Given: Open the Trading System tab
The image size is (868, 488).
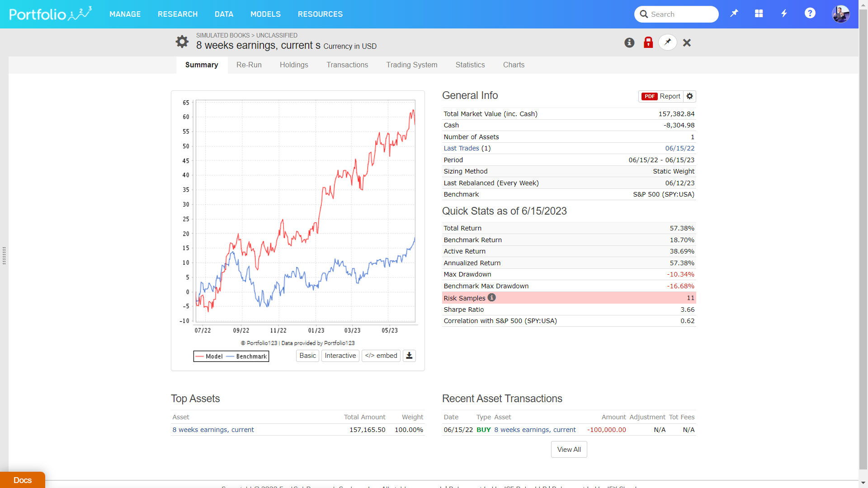Looking at the screenshot, I should (x=411, y=65).
